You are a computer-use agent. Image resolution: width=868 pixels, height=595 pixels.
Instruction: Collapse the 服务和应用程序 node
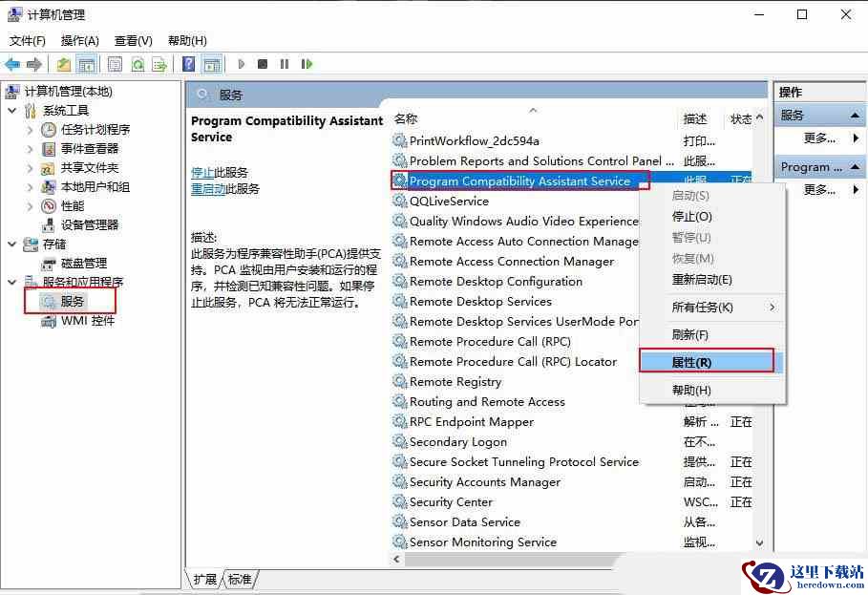[12, 282]
